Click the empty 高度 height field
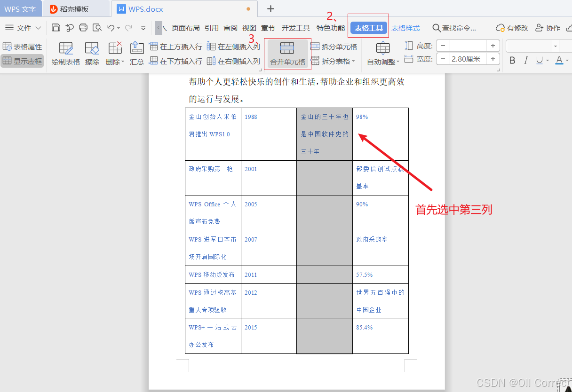Image resolution: width=572 pixels, height=392 pixels. point(468,46)
